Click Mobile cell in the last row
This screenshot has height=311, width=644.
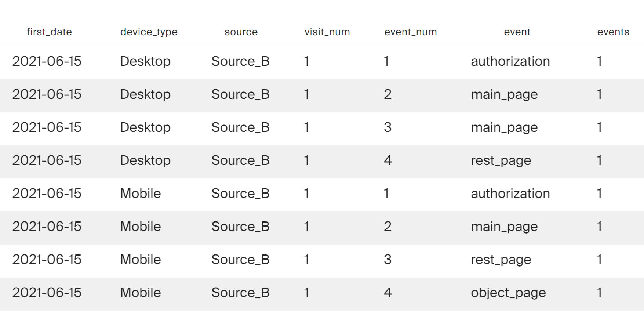pyautogui.click(x=141, y=293)
